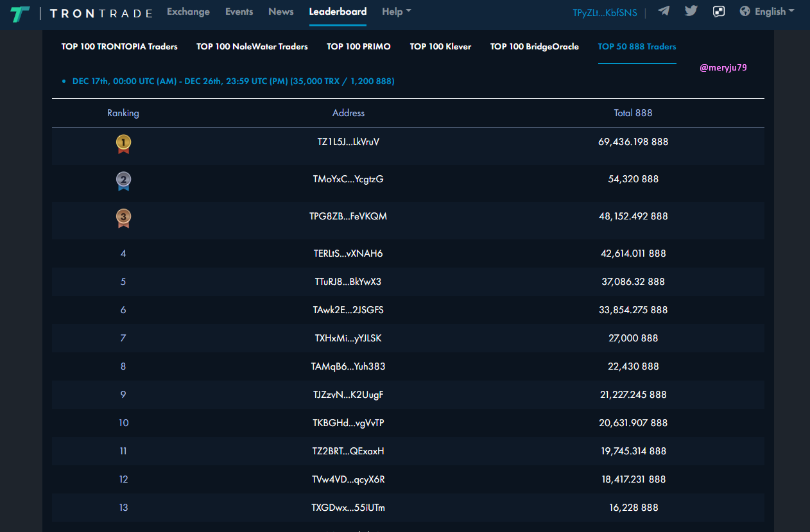
Task: Click the TRONTRADE brand text
Action: pyautogui.click(x=101, y=13)
